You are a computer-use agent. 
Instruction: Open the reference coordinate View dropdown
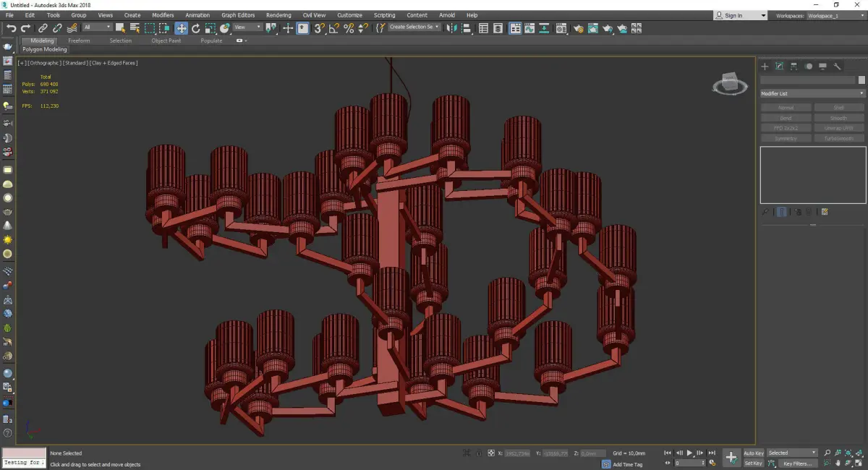point(247,27)
